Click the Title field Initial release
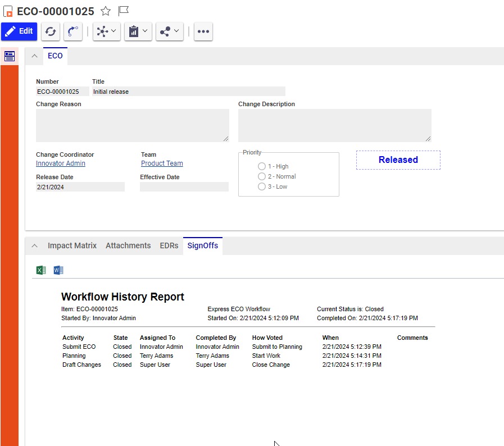The width and height of the screenshot is (504, 446). coord(189,92)
